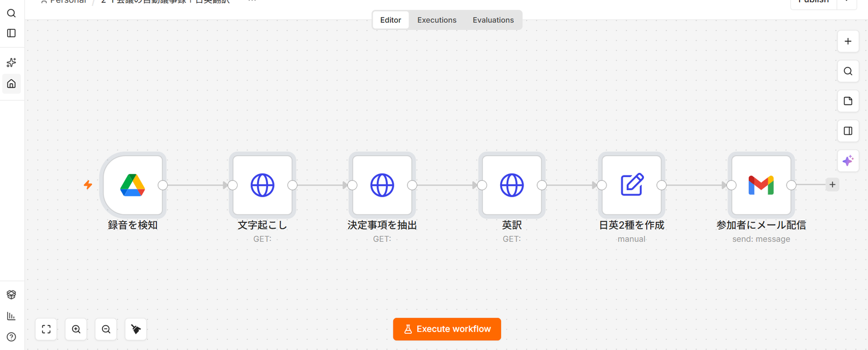Screen dimensions: 868x350
Task: Switch to the Evaluations tab
Action: point(493,20)
